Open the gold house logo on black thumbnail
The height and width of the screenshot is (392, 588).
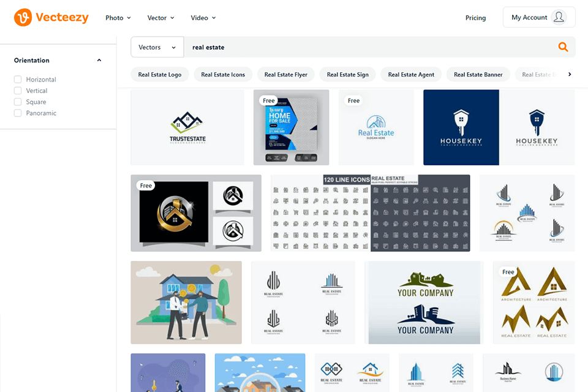(196, 213)
